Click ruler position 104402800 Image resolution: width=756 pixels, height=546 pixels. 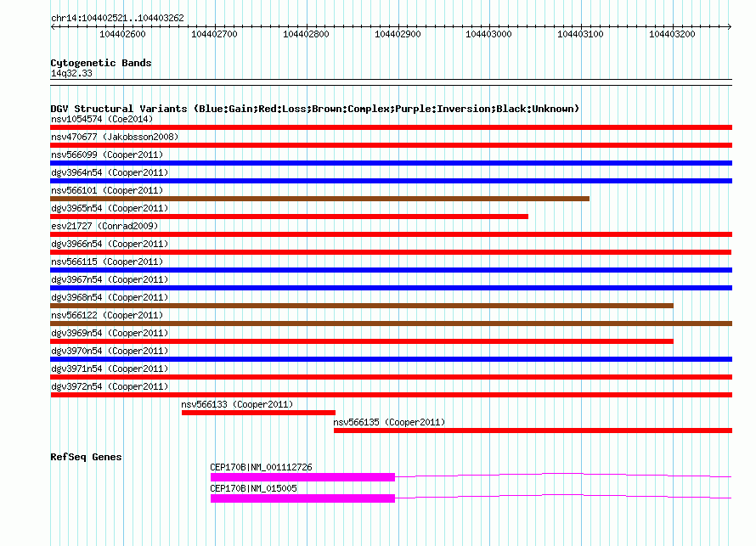pos(306,34)
